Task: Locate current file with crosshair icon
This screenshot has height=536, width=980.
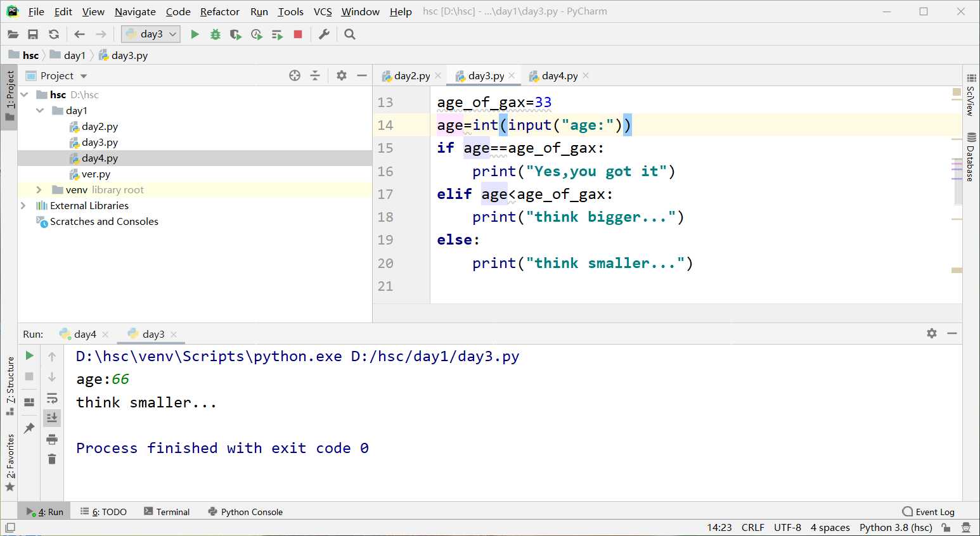Action: point(295,75)
